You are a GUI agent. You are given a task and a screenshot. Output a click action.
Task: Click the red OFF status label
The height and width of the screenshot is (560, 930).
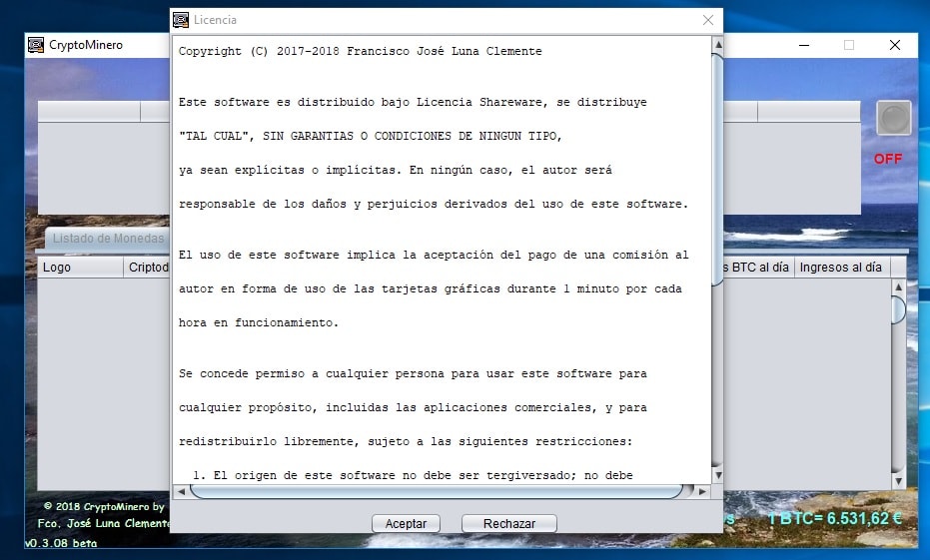tap(888, 159)
